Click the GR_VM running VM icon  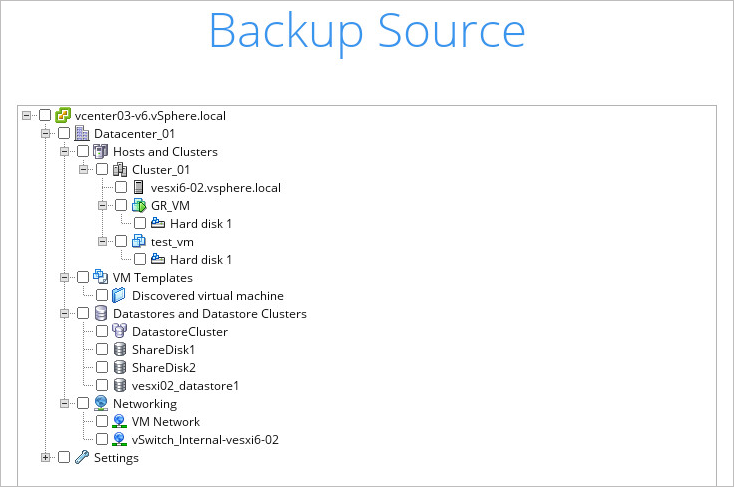point(139,206)
